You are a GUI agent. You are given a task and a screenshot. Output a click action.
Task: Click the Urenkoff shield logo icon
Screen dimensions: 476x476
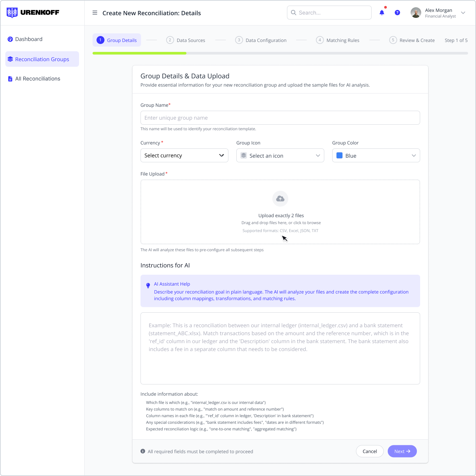12,13
